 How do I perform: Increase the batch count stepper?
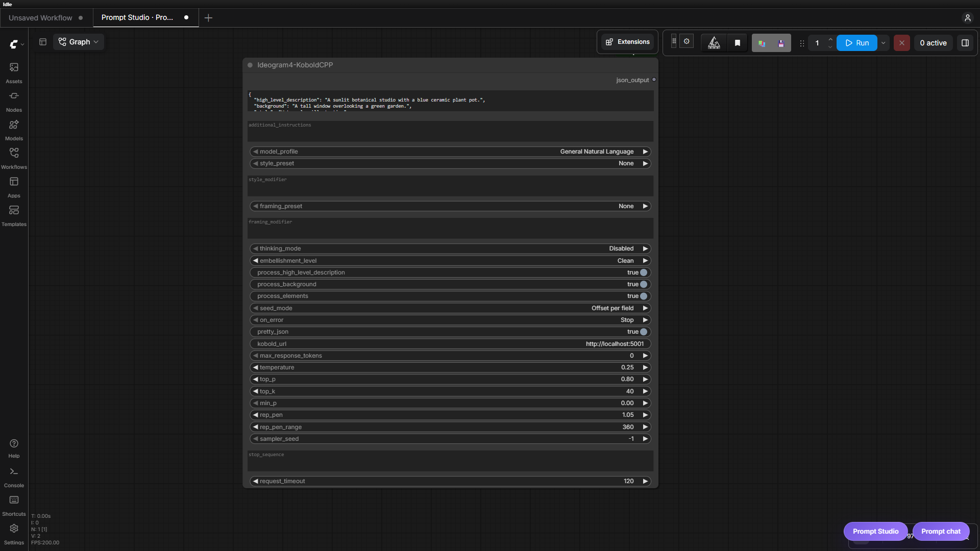(x=830, y=39)
